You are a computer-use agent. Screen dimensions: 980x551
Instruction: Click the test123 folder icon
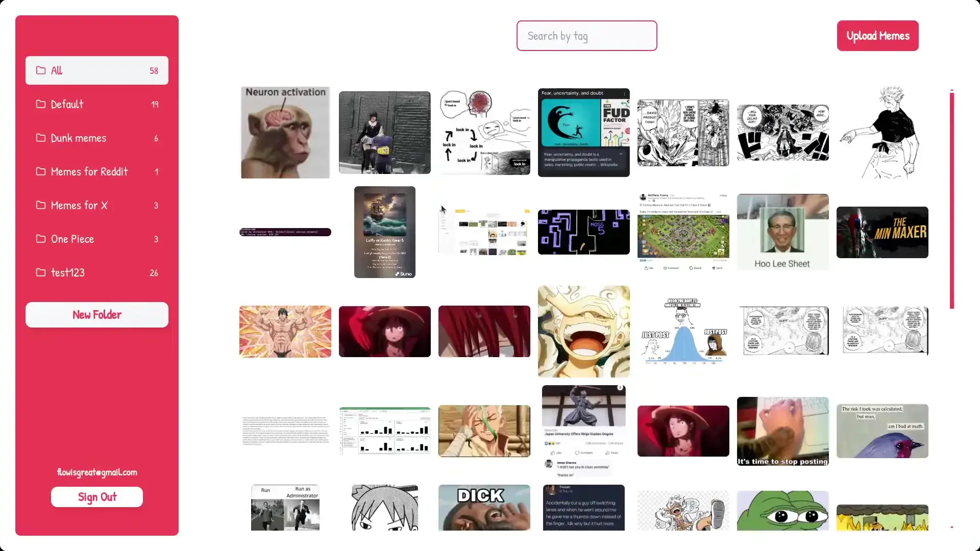[x=41, y=272]
